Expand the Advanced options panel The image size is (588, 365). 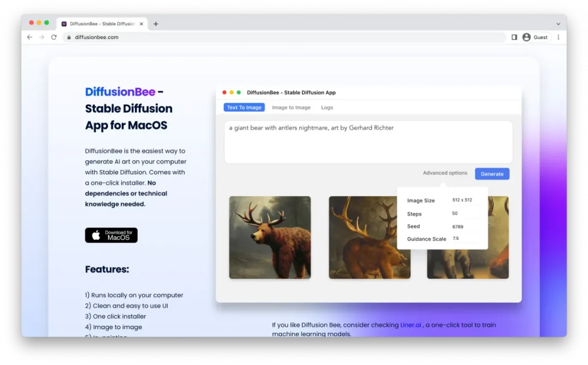[x=445, y=173]
